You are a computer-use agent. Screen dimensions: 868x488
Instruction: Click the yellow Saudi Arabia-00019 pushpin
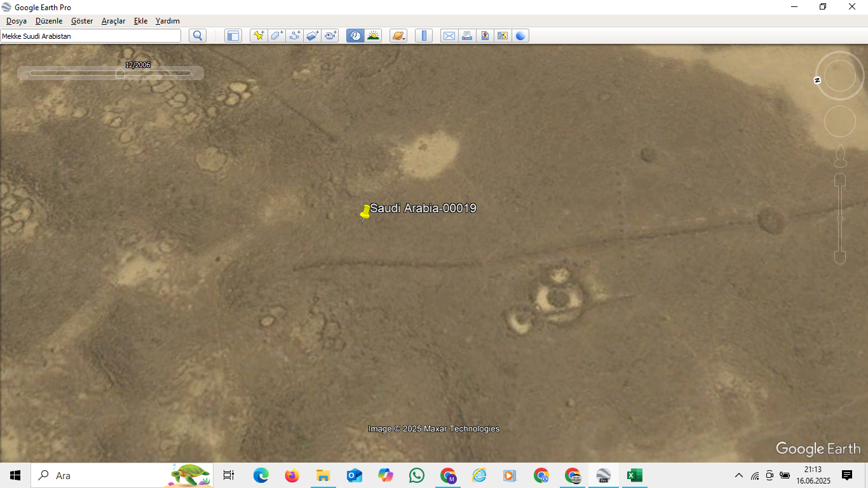click(x=365, y=213)
